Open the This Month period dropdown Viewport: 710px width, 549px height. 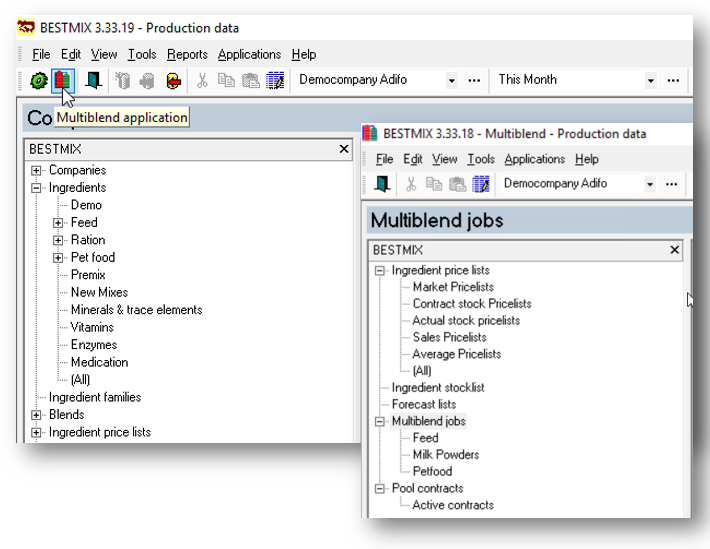click(x=651, y=81)
